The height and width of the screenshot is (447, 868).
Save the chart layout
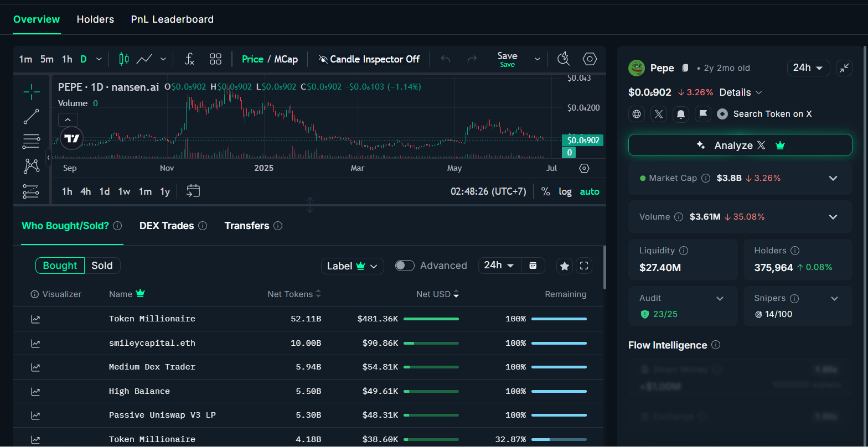tap(508, 59)
